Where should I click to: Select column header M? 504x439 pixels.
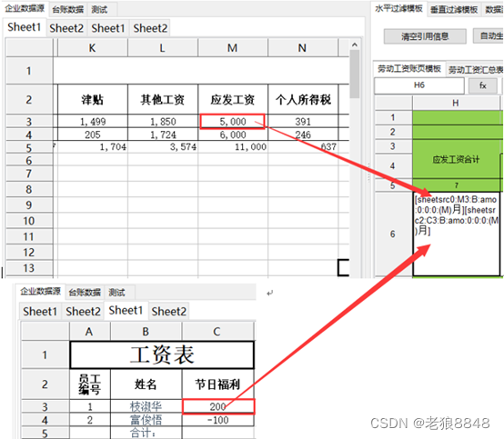point(233,48)
